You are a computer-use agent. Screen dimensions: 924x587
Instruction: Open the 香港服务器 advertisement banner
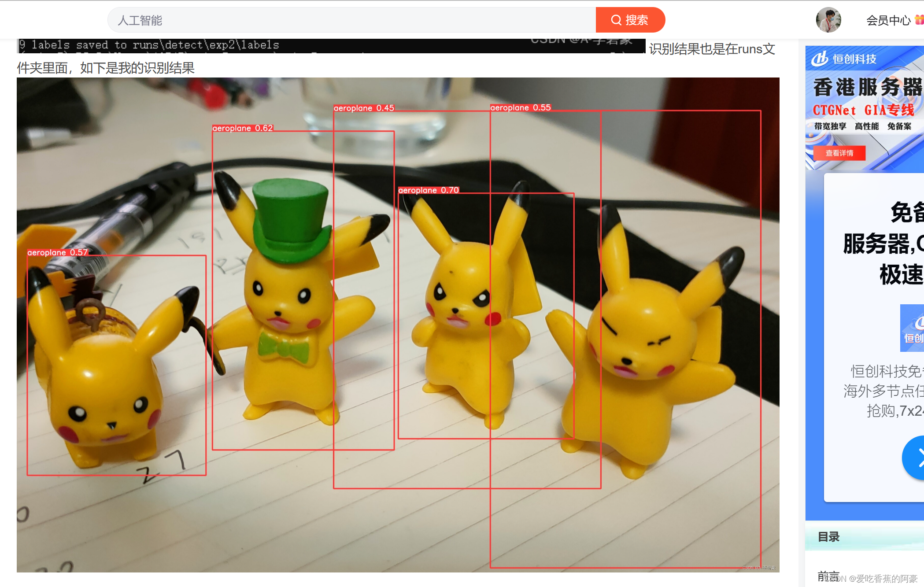(865, 108)
